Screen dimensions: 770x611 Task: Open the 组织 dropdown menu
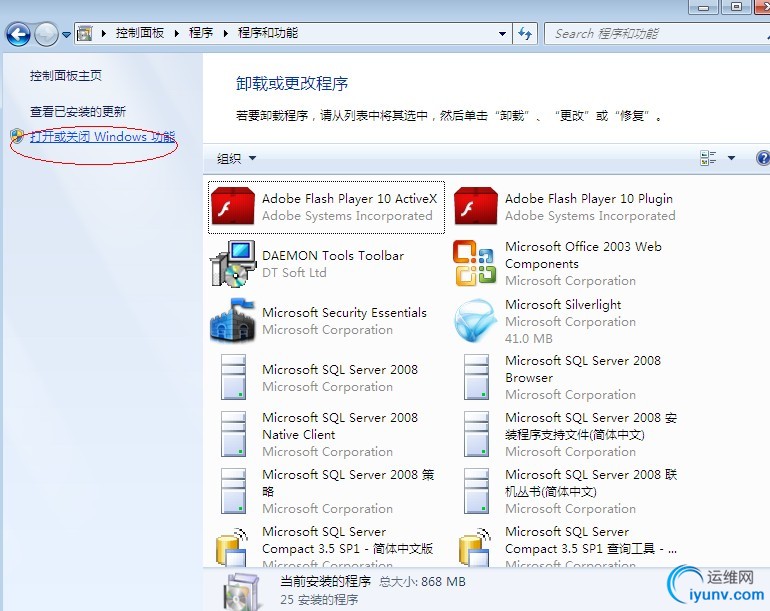click(x=236, y=158)
